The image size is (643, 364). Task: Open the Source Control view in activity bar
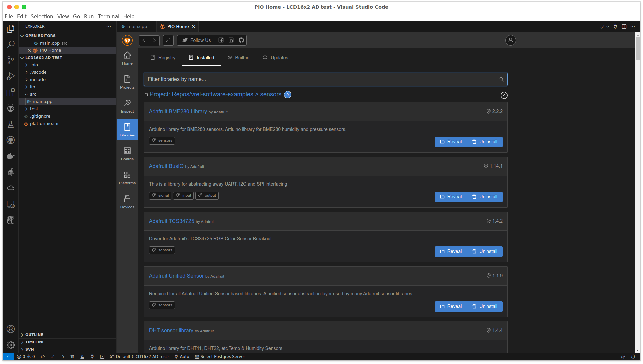tap(11, 60)
